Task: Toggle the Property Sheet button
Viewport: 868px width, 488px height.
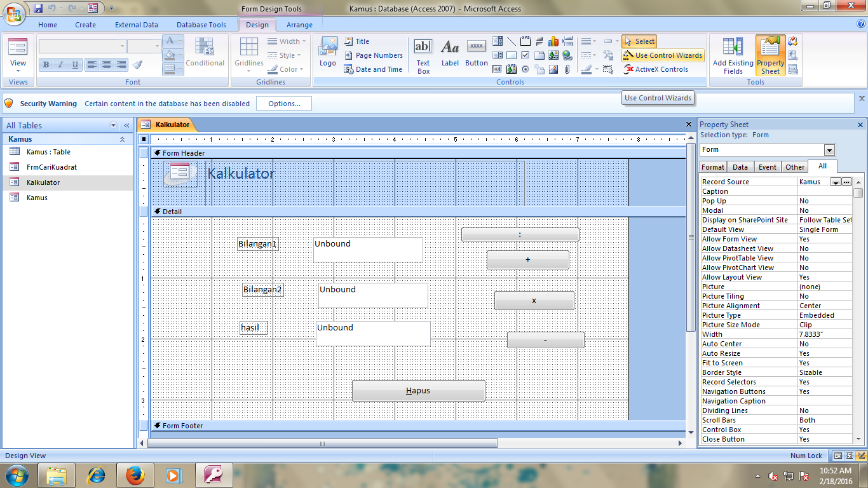Action: (770, 56)
